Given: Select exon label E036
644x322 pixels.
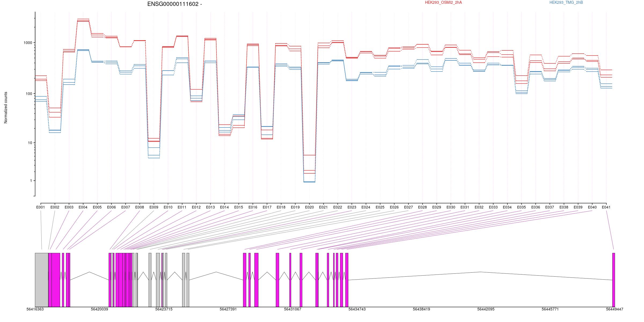Looking at the screenshot, I should [536, 207].
